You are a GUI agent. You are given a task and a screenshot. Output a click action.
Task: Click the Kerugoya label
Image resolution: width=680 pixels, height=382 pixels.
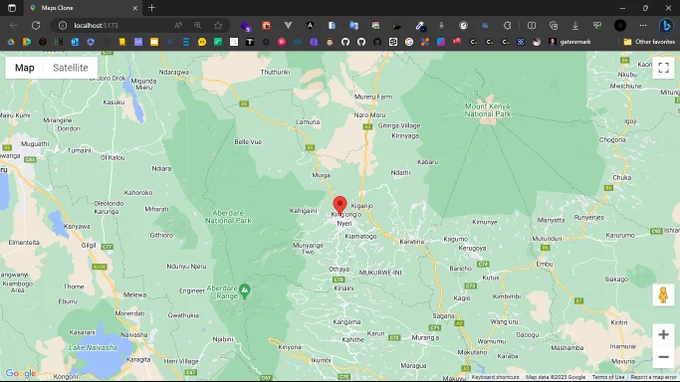tap(472, 248)
